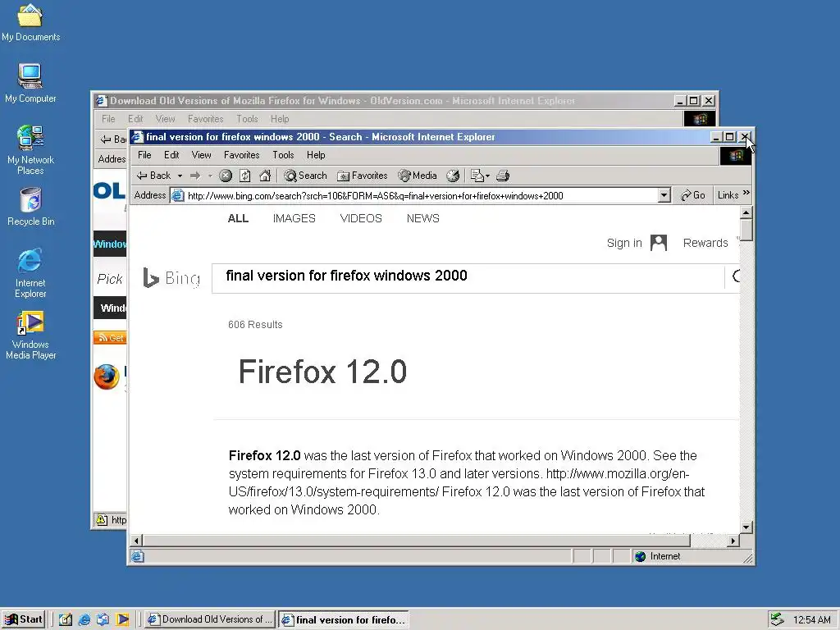Viewport: 840px width, 630px height.
Task: Open the Search pane toolbar button
Action: pos(305,176)
